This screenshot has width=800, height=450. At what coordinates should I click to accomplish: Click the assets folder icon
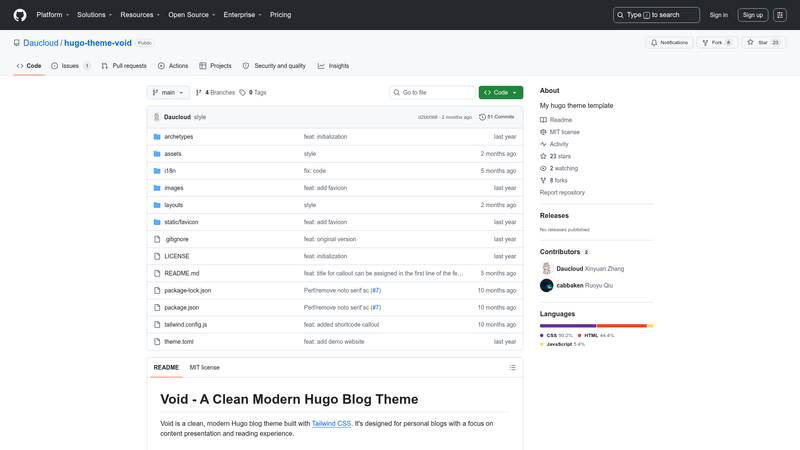[x=157, y=154]
